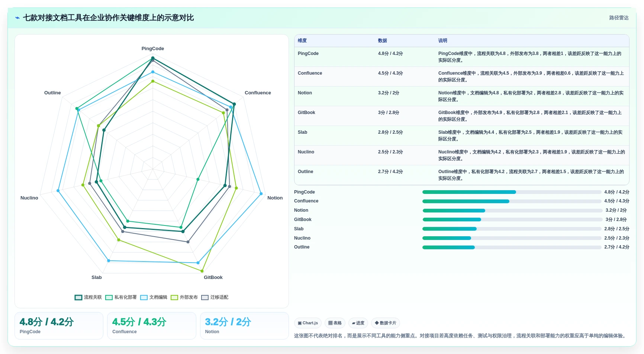Click the 进度 tag chip

pyautogui.click(x=358, y=323)
